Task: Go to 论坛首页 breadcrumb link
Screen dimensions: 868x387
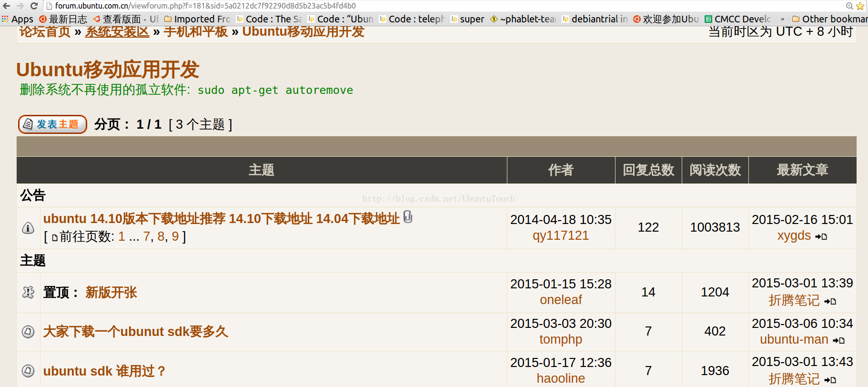Action: pos(45,31)
